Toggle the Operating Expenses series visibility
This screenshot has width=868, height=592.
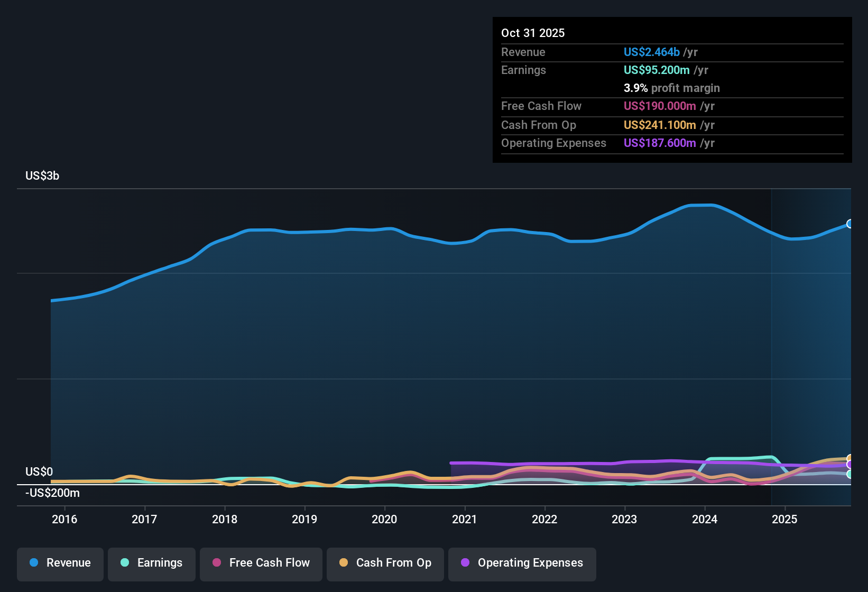click(522, 563)
